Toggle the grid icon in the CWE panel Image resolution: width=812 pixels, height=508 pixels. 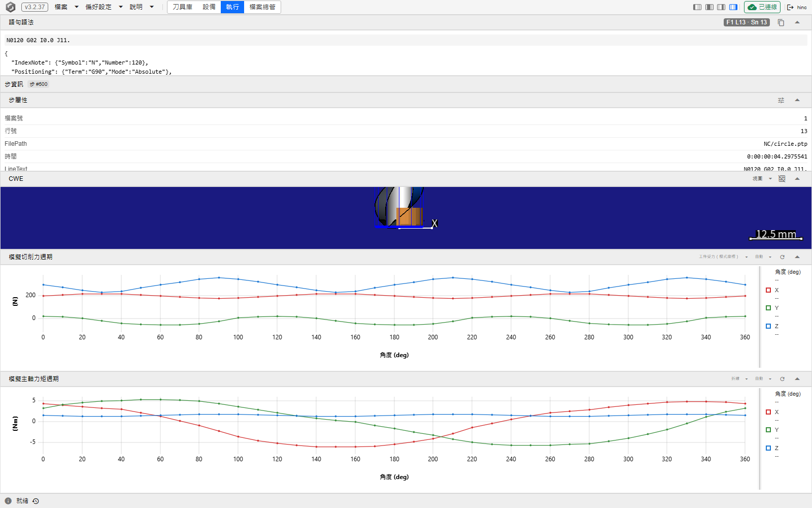pyautogui.click(x=782, y=179)
